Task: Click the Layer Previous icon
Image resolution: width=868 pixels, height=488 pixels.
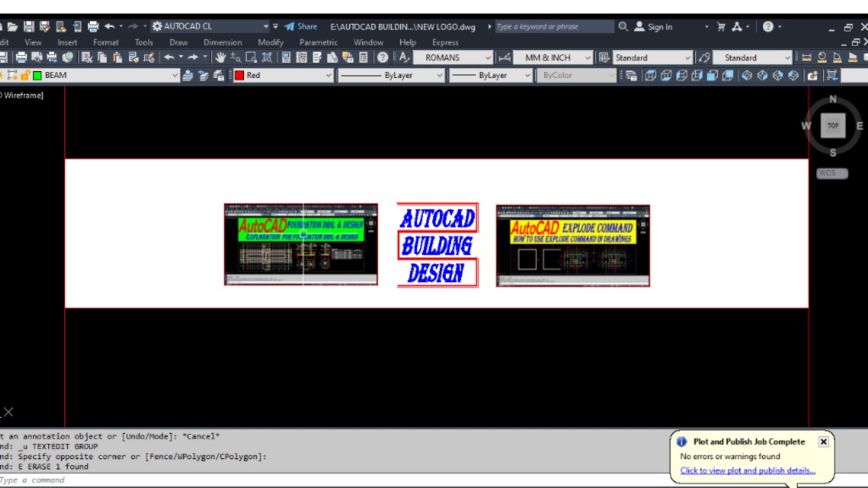Action: 203,75
